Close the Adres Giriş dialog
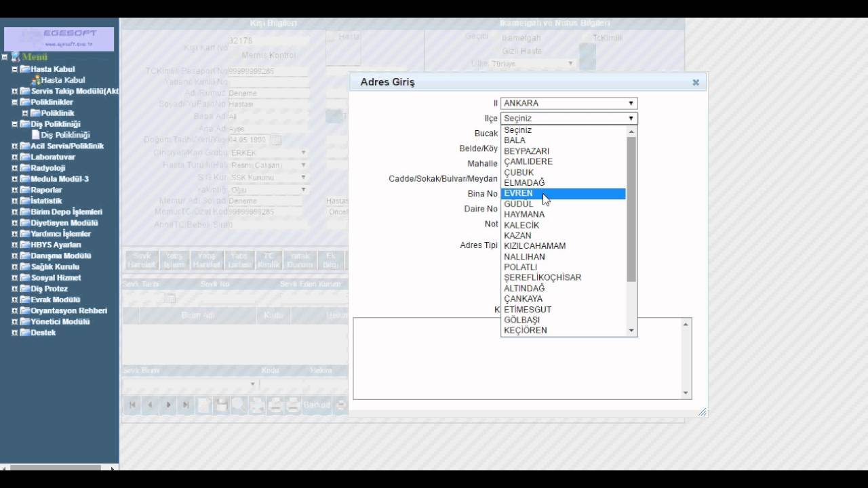 point(696,83)
